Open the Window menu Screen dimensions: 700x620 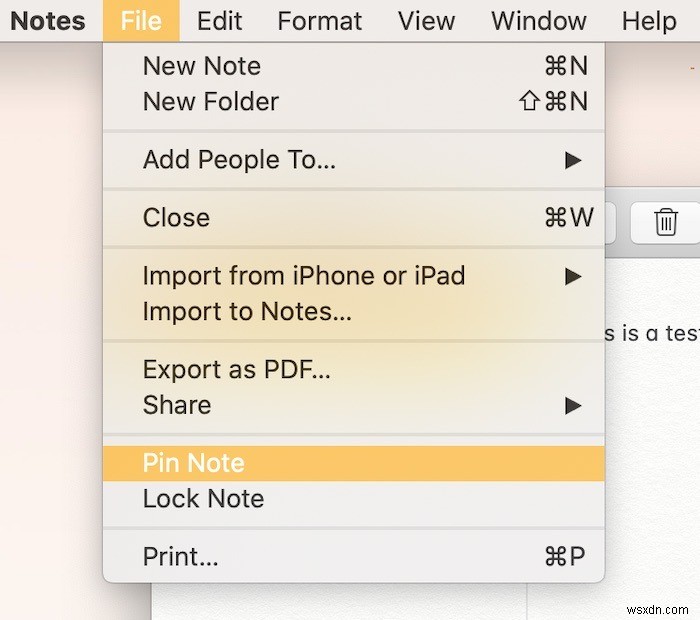pos(539,21)
